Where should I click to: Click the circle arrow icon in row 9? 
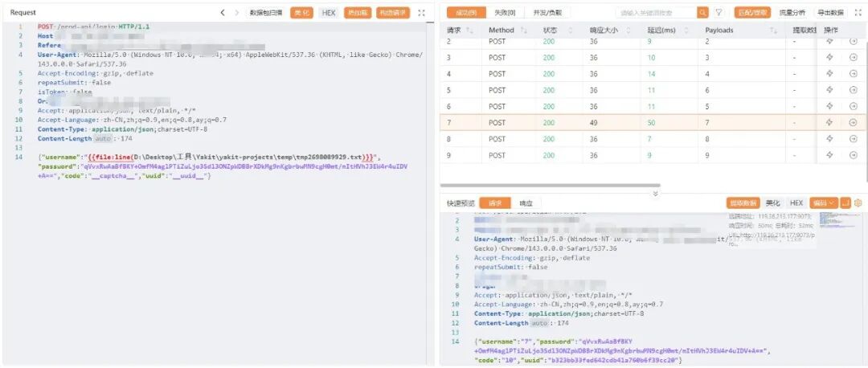(x=853, y=155)
